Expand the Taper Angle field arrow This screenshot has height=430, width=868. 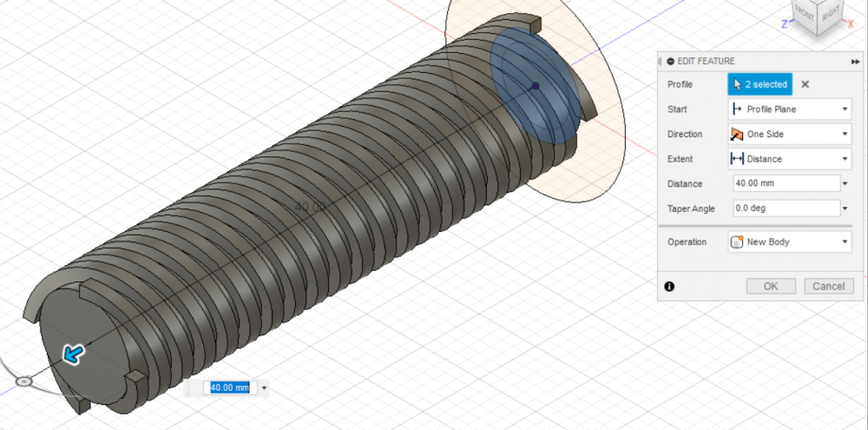point(845,208)
